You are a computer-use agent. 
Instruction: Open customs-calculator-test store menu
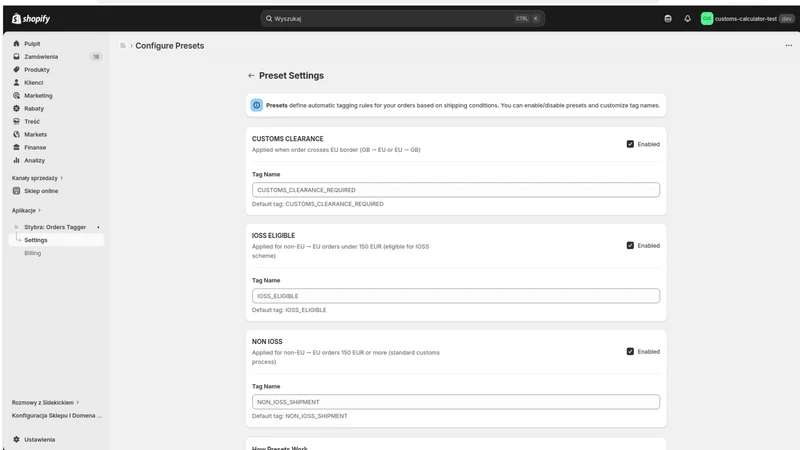tap(748, 19)
